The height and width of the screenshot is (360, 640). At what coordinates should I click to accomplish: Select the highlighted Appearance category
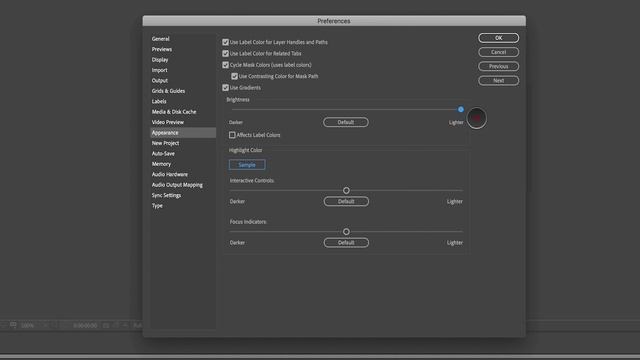(x=183, y=133)
